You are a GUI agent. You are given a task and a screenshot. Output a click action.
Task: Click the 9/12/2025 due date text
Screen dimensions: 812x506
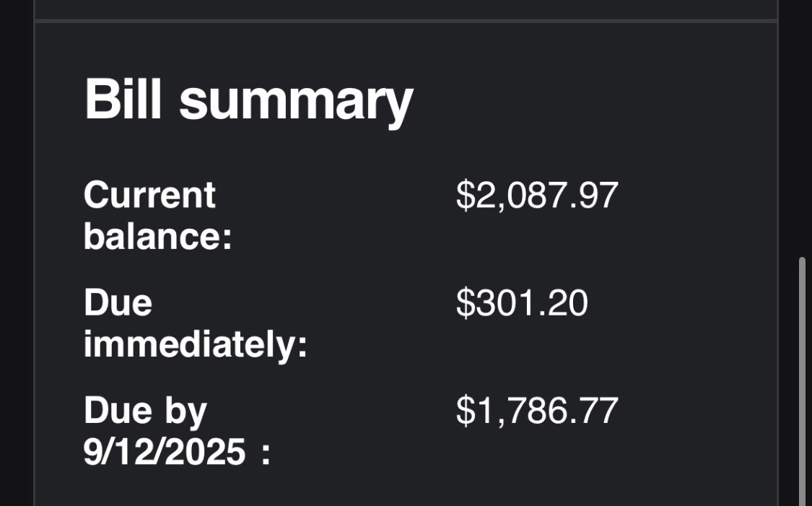coord(165,453)
